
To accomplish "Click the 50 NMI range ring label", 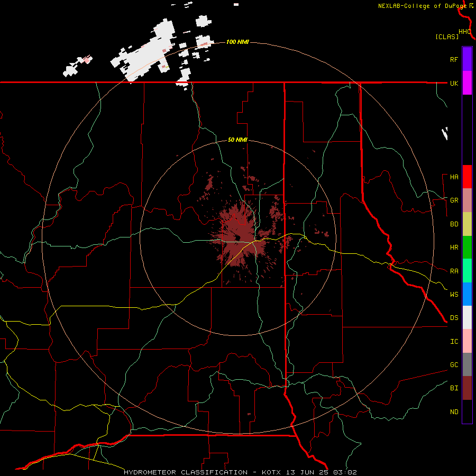I will coord(237,140).
